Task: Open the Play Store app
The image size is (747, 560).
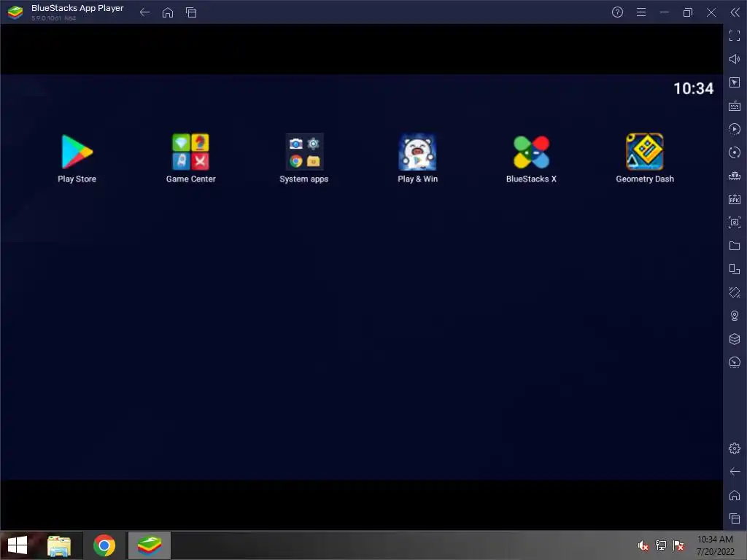Action: coord(77,152)
